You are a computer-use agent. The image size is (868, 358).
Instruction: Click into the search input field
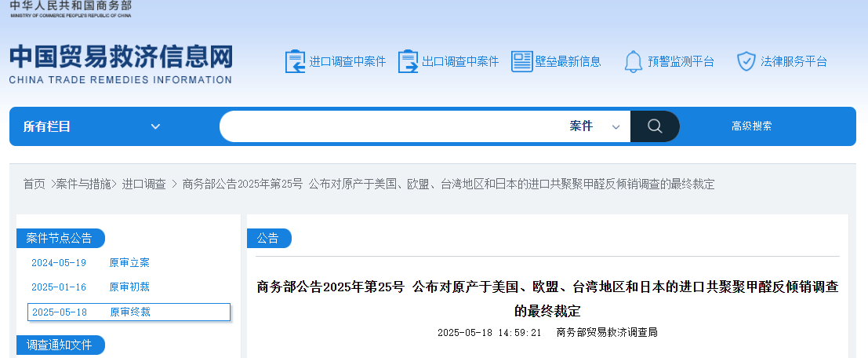[x=393, y=126]
